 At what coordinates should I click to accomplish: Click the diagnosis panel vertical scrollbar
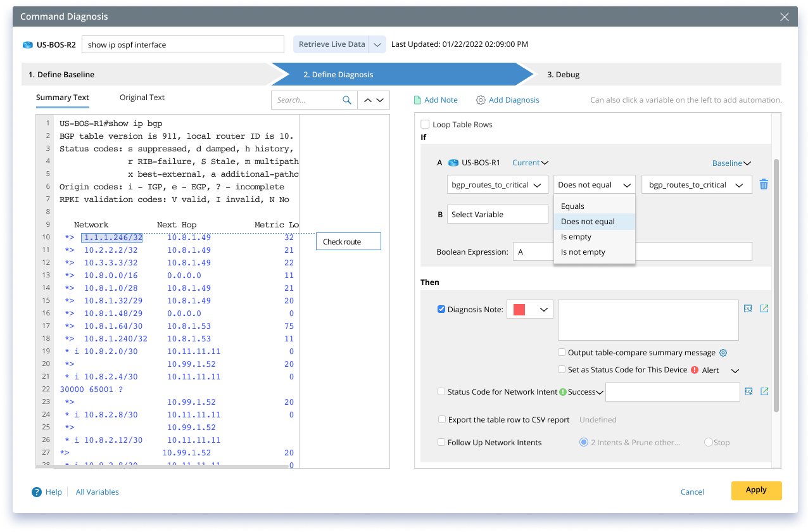[776, 285]
